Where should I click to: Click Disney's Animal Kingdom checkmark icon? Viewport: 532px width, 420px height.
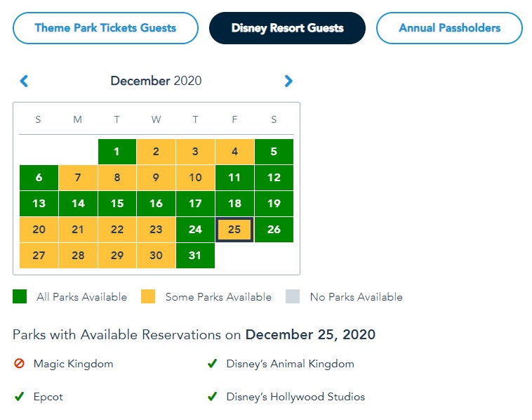click(212, 364)
